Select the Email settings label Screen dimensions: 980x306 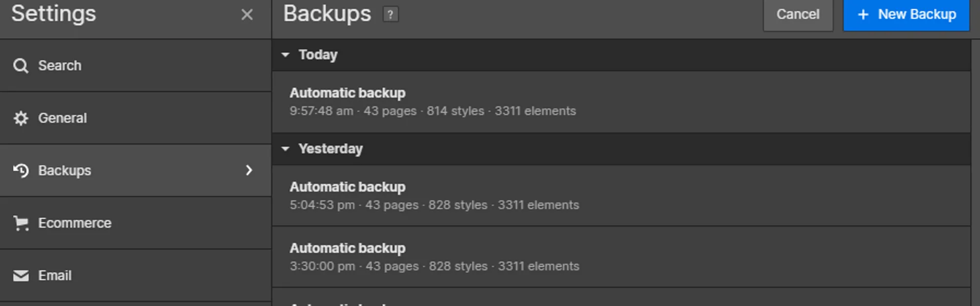pos(55,276)
